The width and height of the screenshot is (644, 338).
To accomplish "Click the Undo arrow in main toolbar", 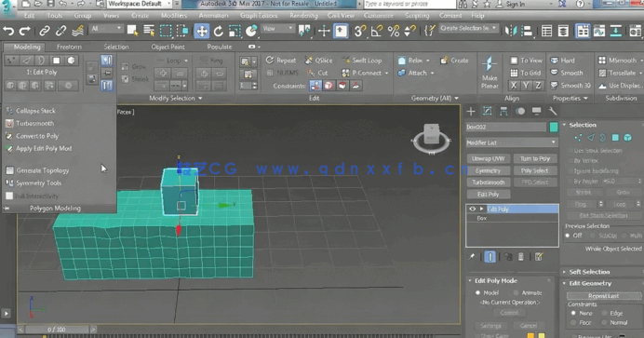I will 8,31.
